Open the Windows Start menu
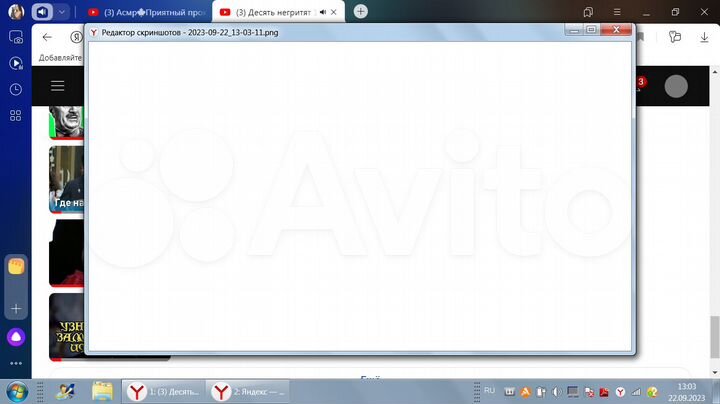 (x=16, y=390)
